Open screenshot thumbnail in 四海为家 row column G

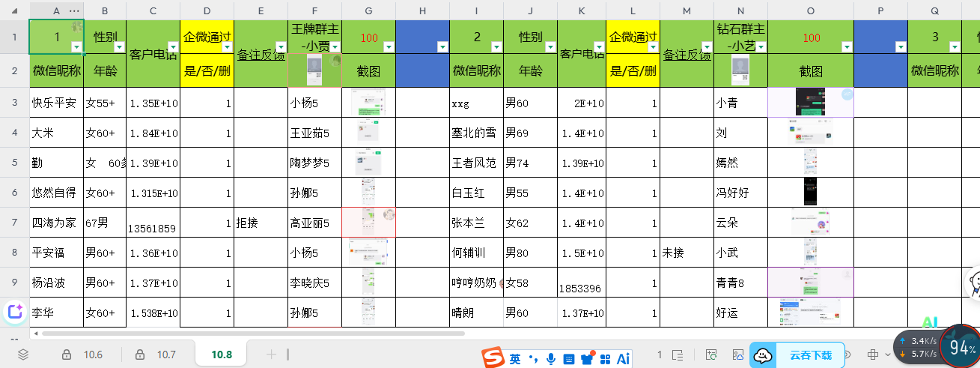coord(368,223)
